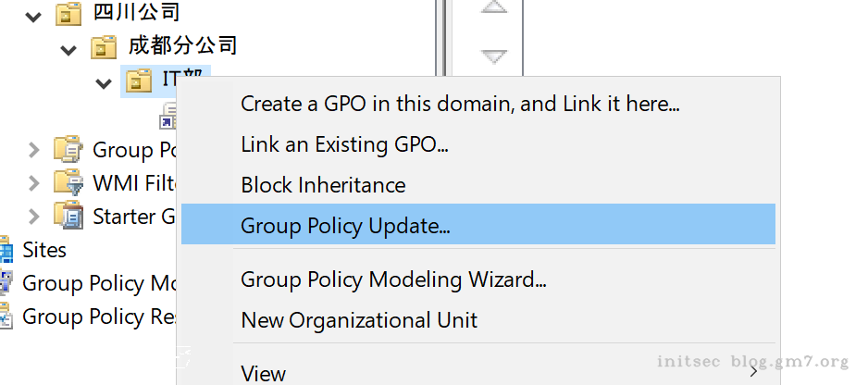
Task: Click the Sites icon in the tree
Action: coord(6,249)
